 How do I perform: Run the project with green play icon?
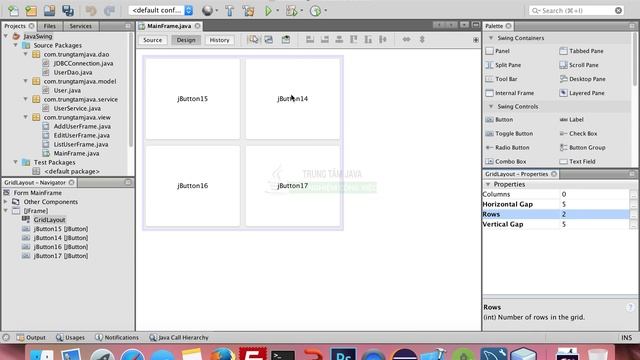268,11
